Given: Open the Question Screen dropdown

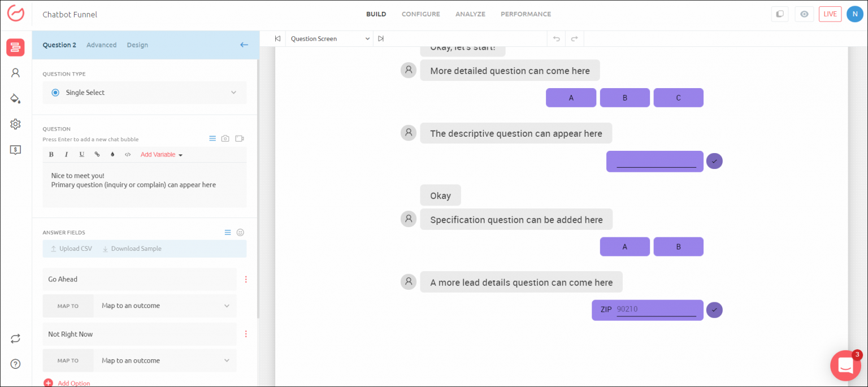Looking at the screenshot, I should [329, 39].
